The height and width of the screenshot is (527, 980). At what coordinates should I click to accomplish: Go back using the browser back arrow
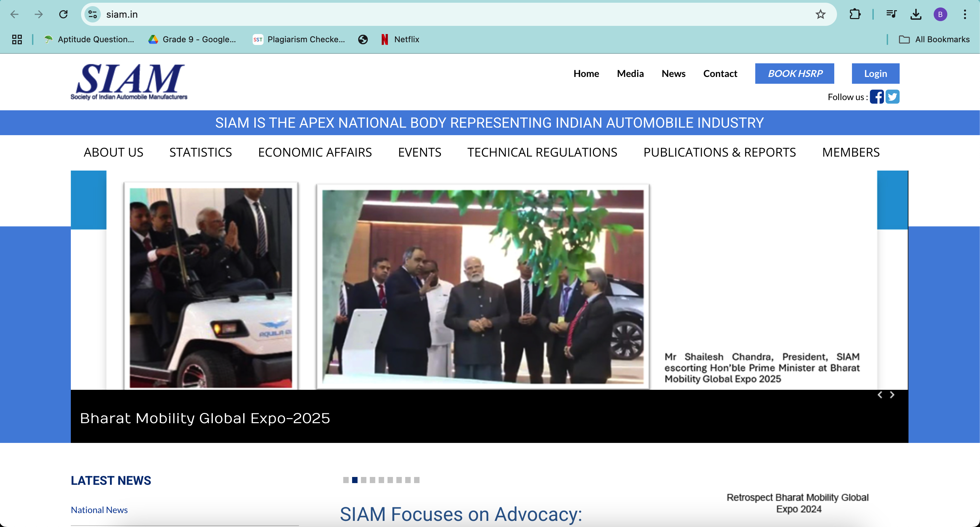14,14
